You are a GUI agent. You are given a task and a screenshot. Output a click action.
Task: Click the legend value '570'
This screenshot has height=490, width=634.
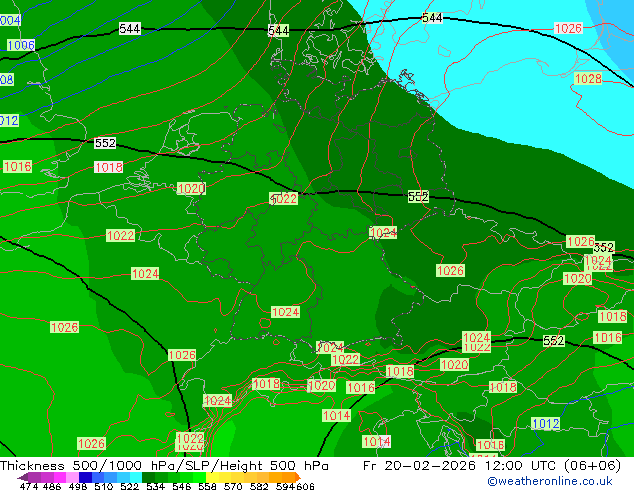coord(233,486)
